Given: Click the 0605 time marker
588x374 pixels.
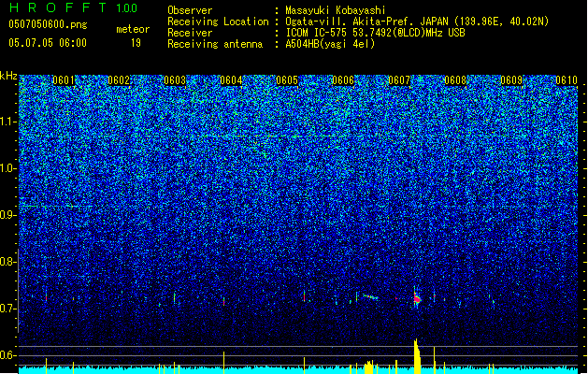Looking at the screenshot, I should pyautogui.click(x=287, y=80).
